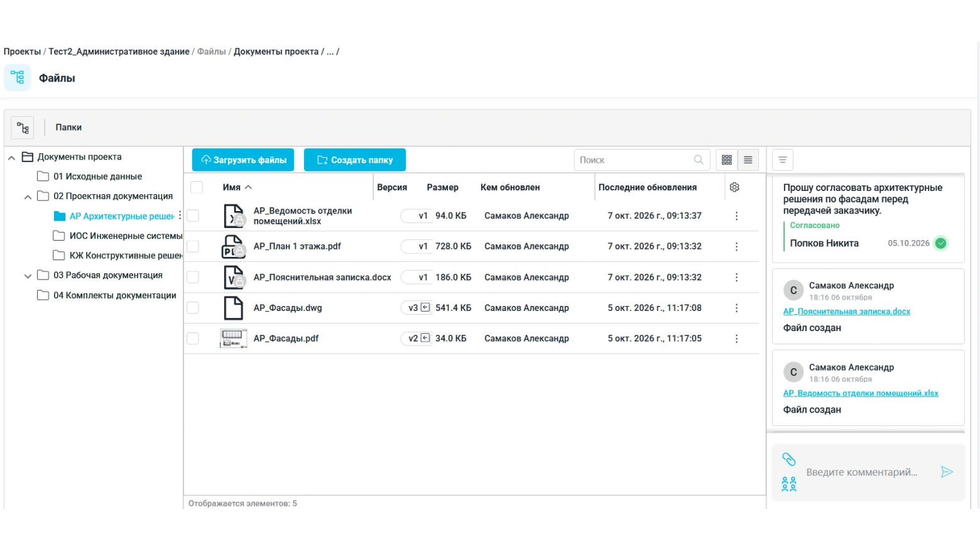This screenshot has width=980, height=551.
Task: Click the green approval checkmark for Попков Никита
Action: [x=940, y=243]
